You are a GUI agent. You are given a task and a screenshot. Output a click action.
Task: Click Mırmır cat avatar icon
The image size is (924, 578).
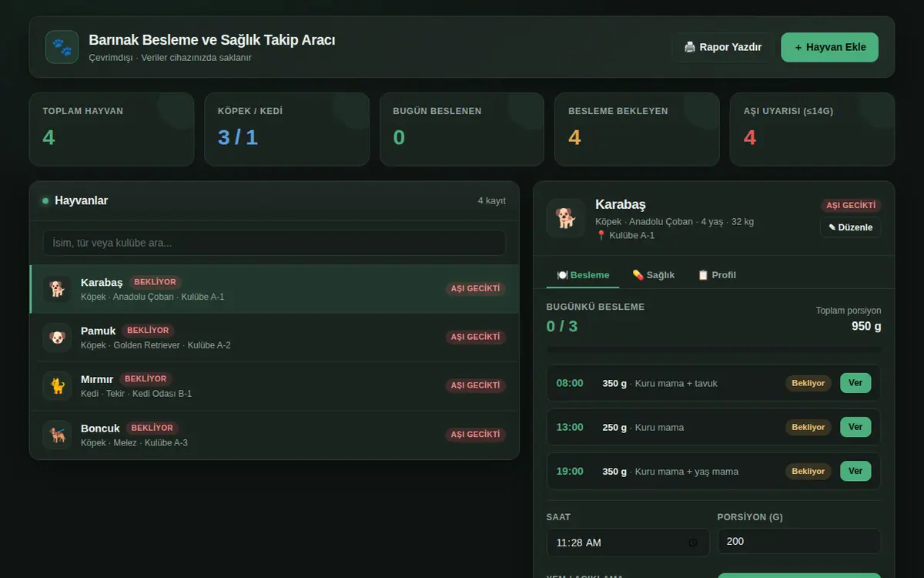pos(57,386)
